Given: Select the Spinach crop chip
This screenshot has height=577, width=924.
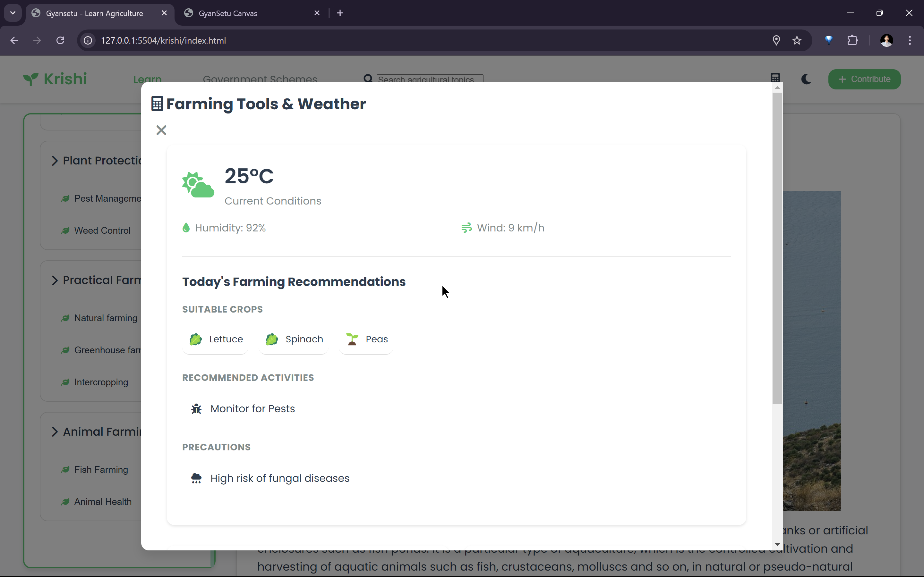Looking at the screenshot, I should pos(294,339).
